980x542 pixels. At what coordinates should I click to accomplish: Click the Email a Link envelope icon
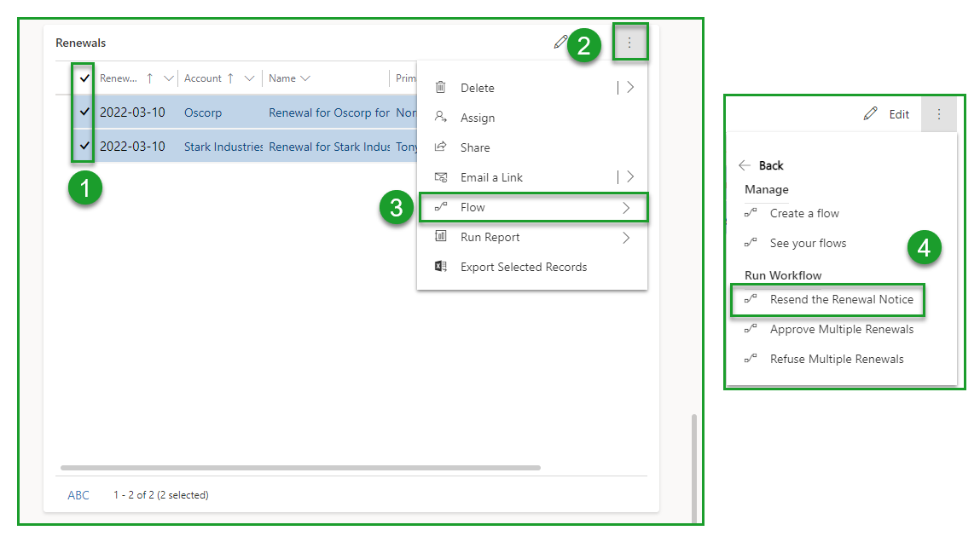click(x=440, y=176)
